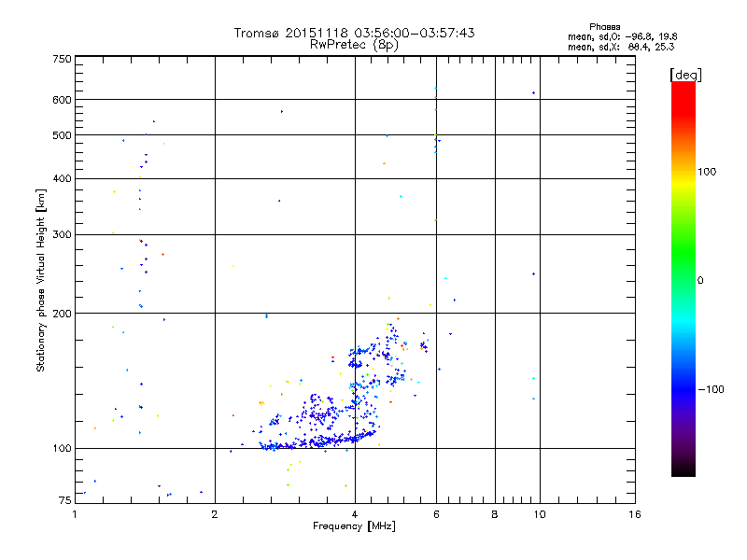The height and width of the screenshot is (560, 747).
Task: Click the 'Frequency [MHz]' axis label
Action: [354, 526]
